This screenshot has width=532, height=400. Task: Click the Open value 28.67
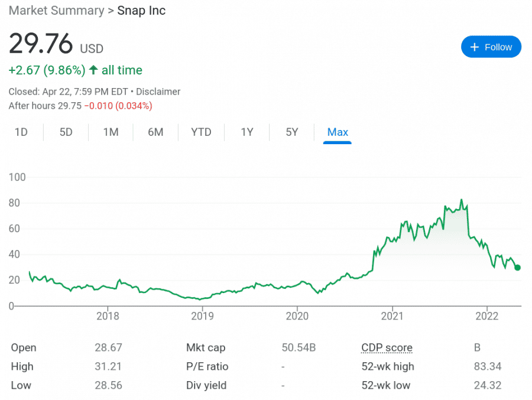108,347
